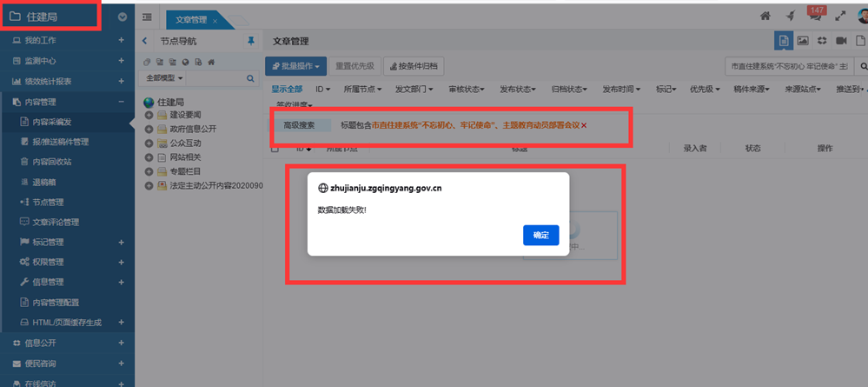Viewport: 868px width, 387px height.
Task: Open the 来源站点 filter dropdown
Action: pos(803,89)
